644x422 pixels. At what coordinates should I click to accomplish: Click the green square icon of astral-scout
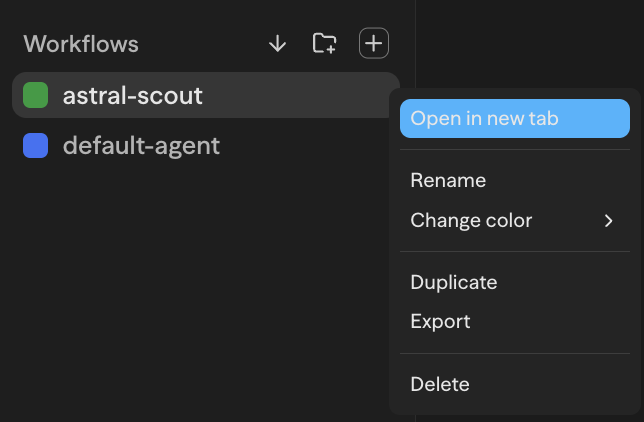36,96
